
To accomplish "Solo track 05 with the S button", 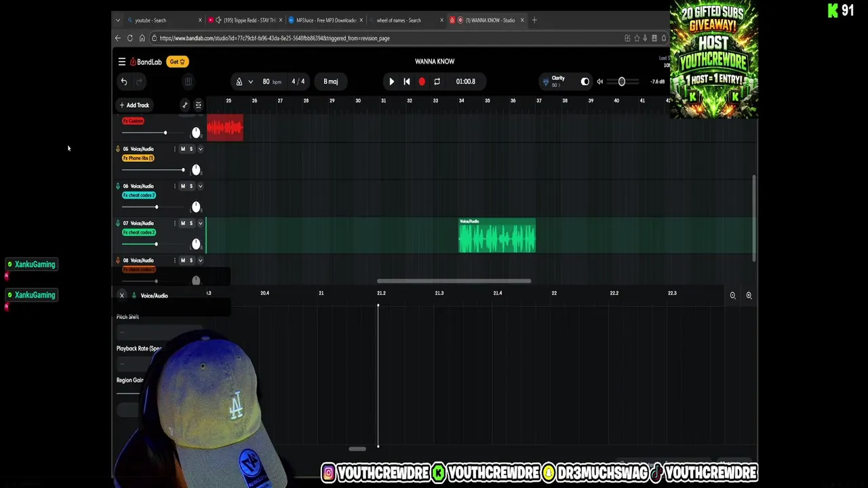I will (191, 148).
